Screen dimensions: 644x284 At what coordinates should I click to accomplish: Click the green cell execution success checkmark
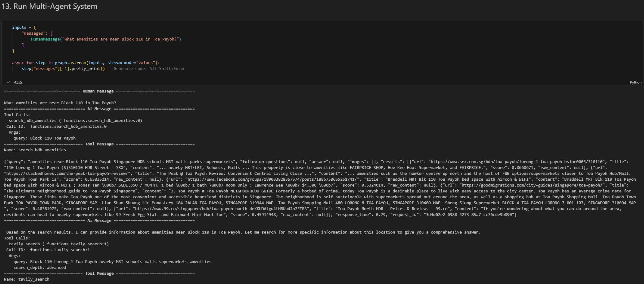coord(8,82)
